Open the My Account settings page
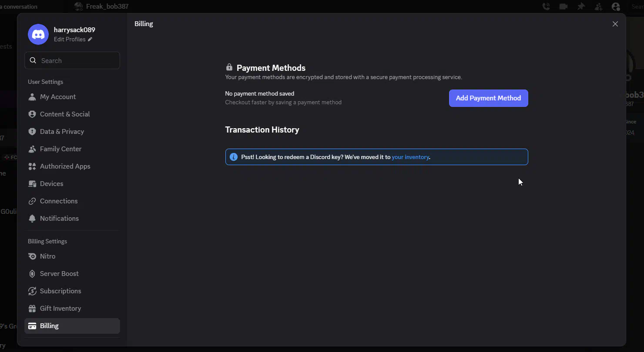The width and height of the screenshot is (644, 352). click(58, 97)
